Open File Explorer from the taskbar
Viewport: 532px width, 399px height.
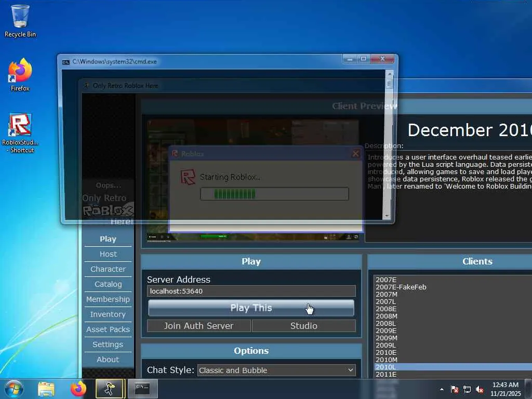coord(46,389)
